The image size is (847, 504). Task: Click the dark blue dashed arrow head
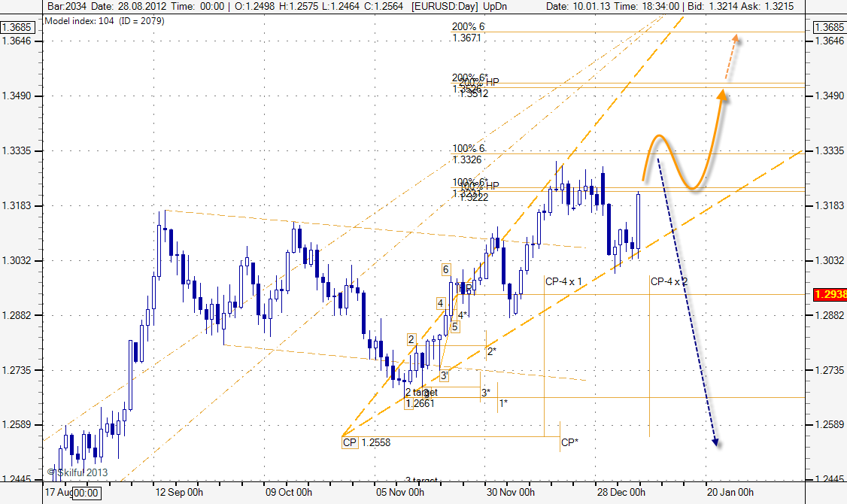point(715,443)
